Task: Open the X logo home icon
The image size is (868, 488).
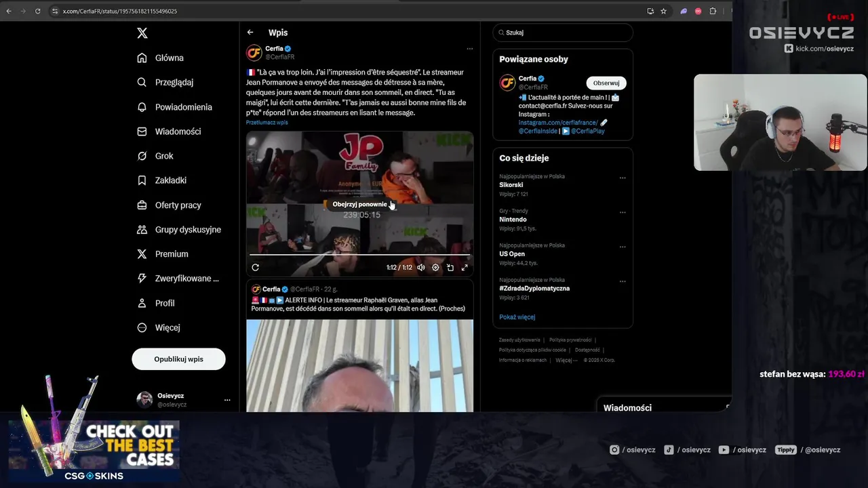Action: pos(142,33)
